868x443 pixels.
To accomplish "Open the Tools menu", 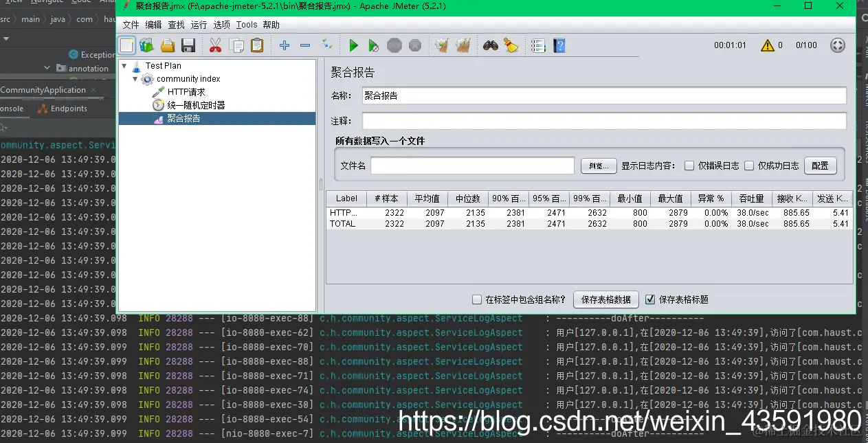I will tap(246, 24).
